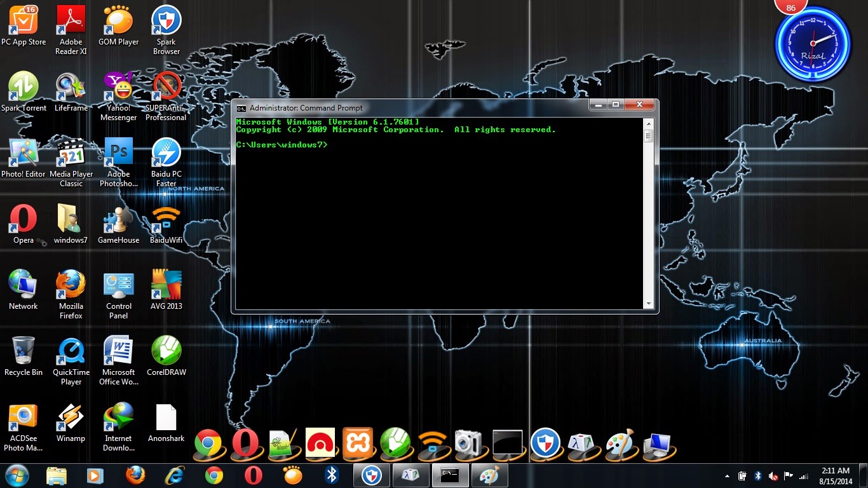
Task: Select the Photo! Editor desktop icon
Action: (24, 158)
